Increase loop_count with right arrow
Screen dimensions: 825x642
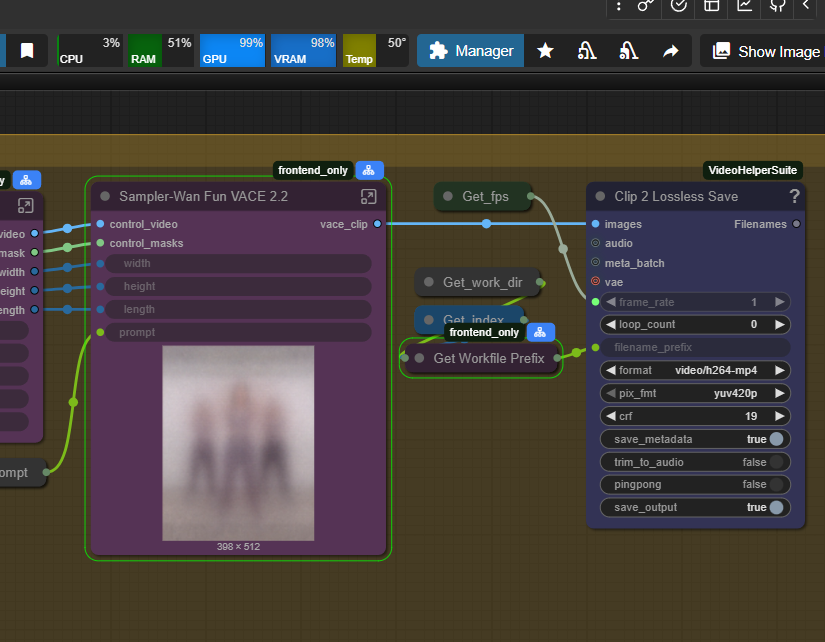tap(780, 325)
